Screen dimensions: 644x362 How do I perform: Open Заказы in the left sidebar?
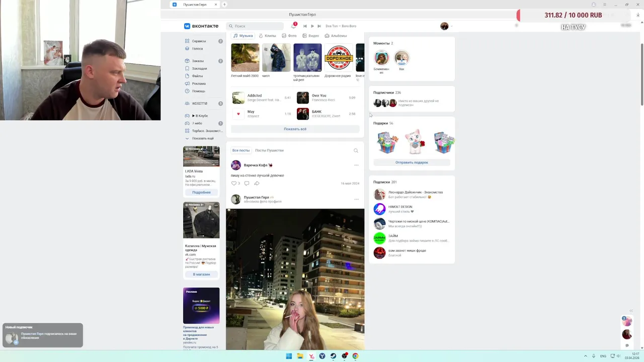pyautogui.click(x=203, y=61)
